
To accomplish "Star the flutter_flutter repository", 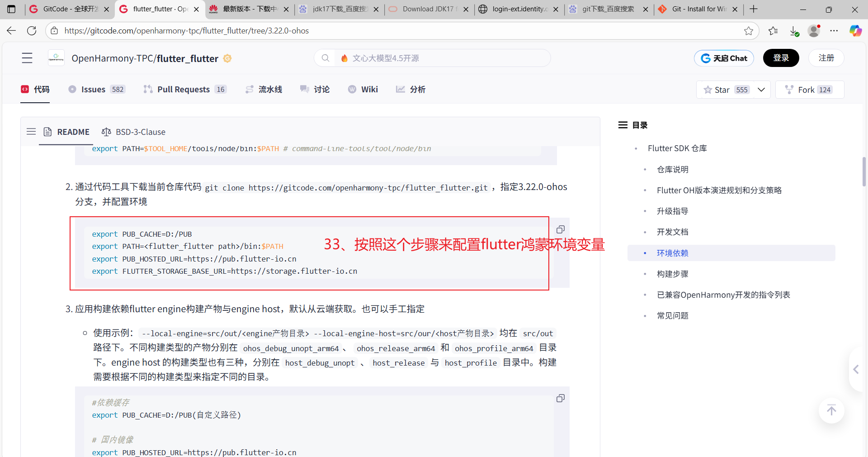I will 725,90.
